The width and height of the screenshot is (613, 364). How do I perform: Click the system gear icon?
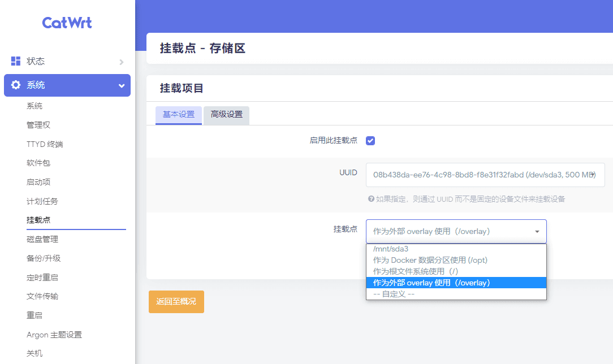click(x=16, y=85)
